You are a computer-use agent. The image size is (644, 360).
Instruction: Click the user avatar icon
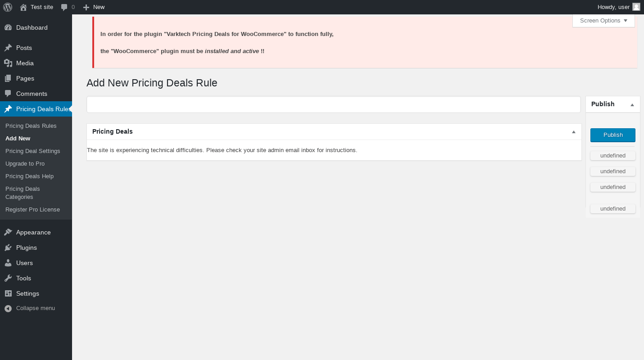click(x=636, y=7)
